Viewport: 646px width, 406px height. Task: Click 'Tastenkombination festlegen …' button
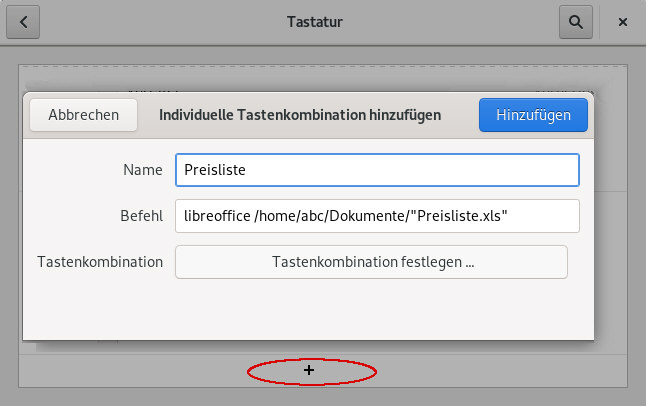click(371, 262)
